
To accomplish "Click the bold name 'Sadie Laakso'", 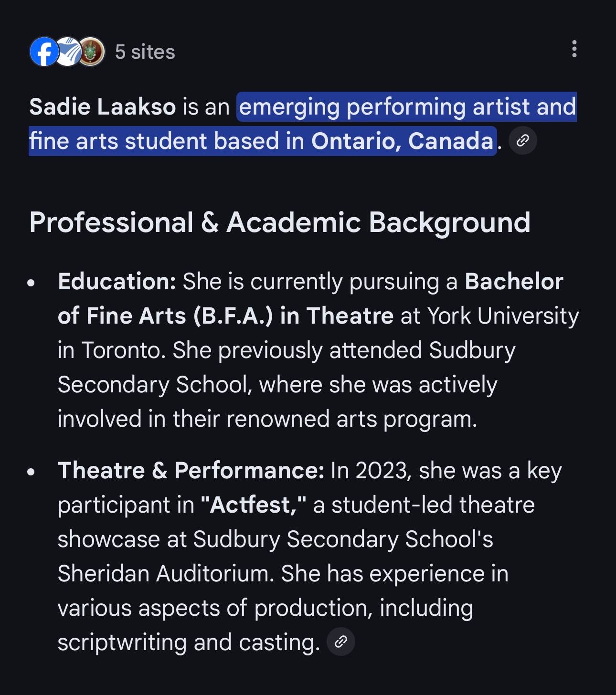I will (103, 106).
